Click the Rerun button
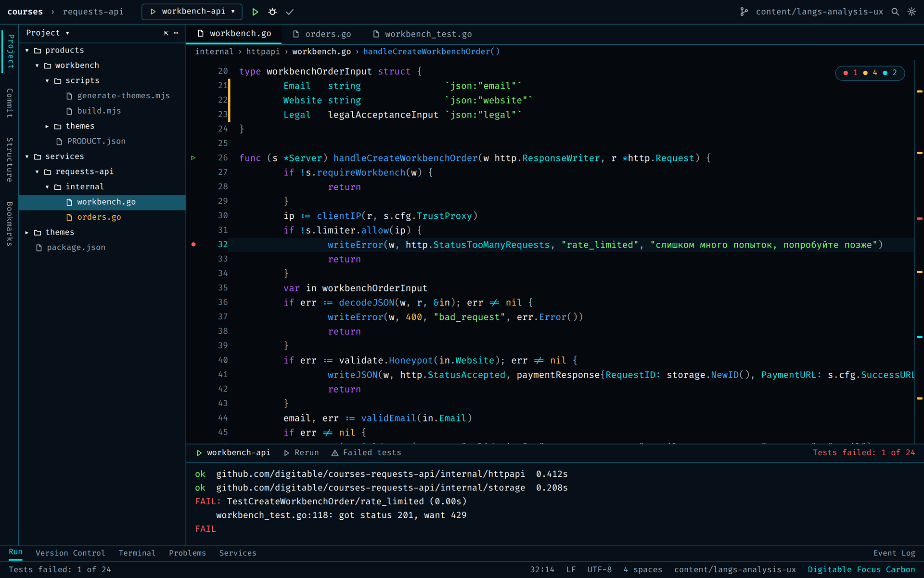Screen dimensions: 924x578 301,453
